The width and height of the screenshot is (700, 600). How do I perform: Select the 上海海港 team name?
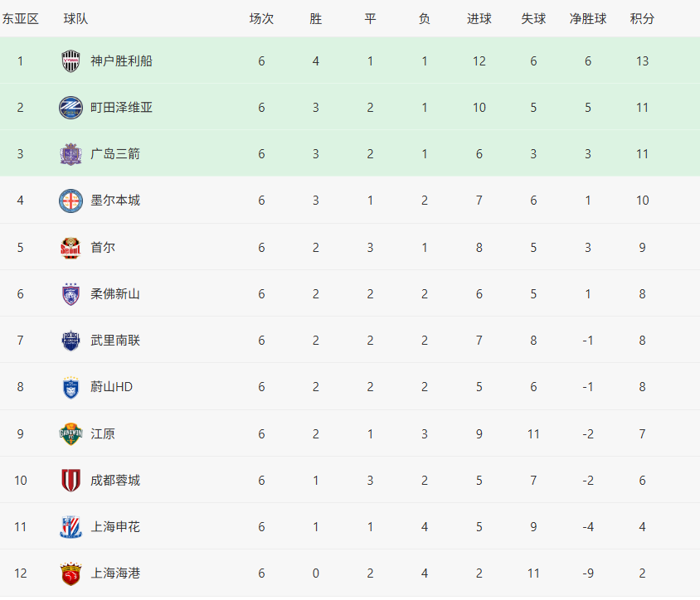coord(115,573)
